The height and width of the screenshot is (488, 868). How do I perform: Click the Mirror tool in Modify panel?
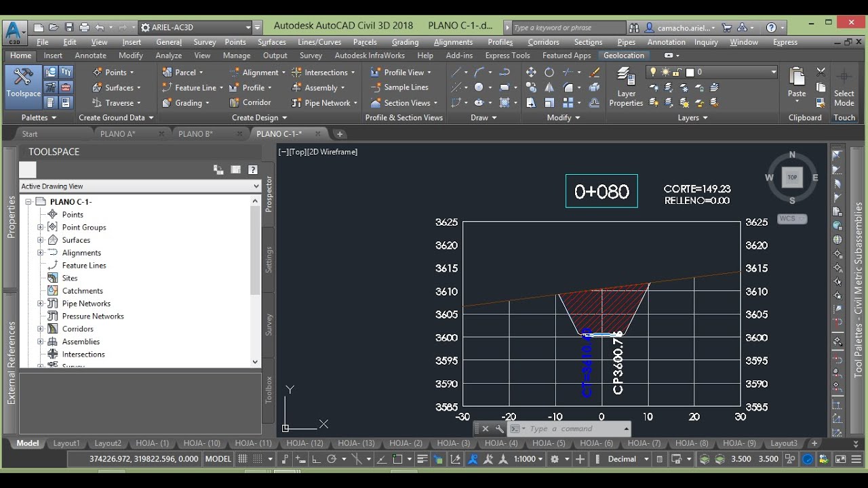549,87
